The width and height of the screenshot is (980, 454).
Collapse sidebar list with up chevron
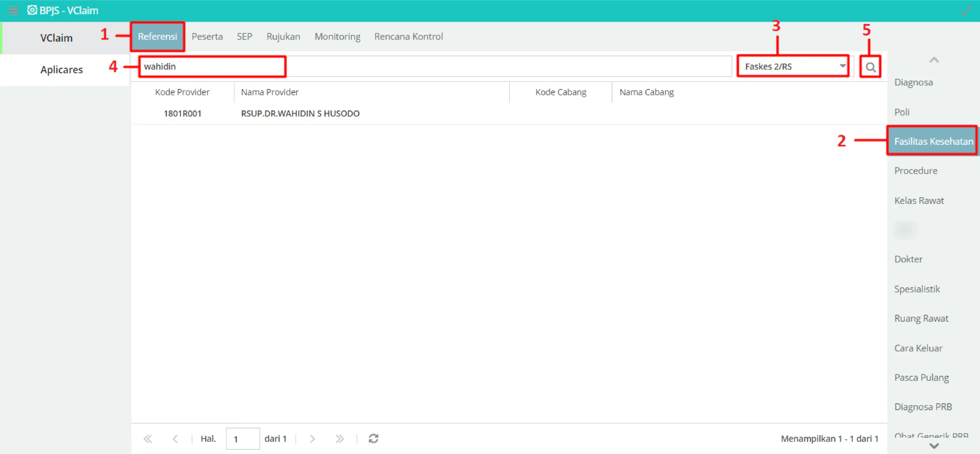click(x=934, y=60)
